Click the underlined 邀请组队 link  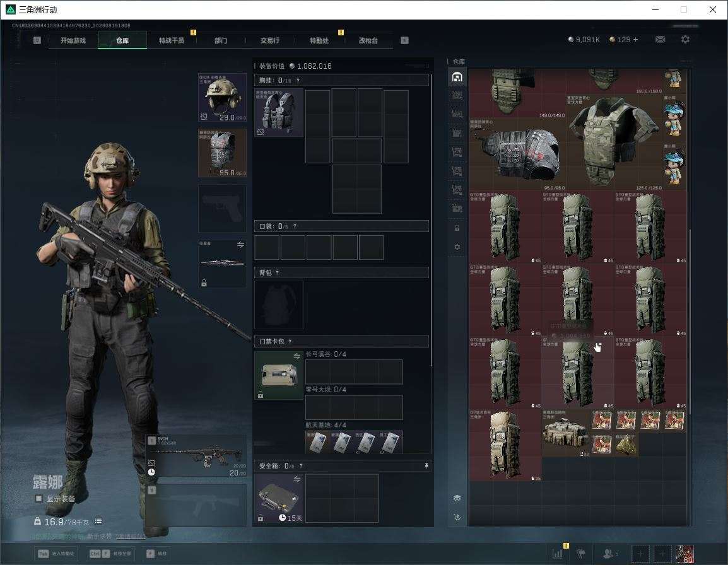point(131,536)
